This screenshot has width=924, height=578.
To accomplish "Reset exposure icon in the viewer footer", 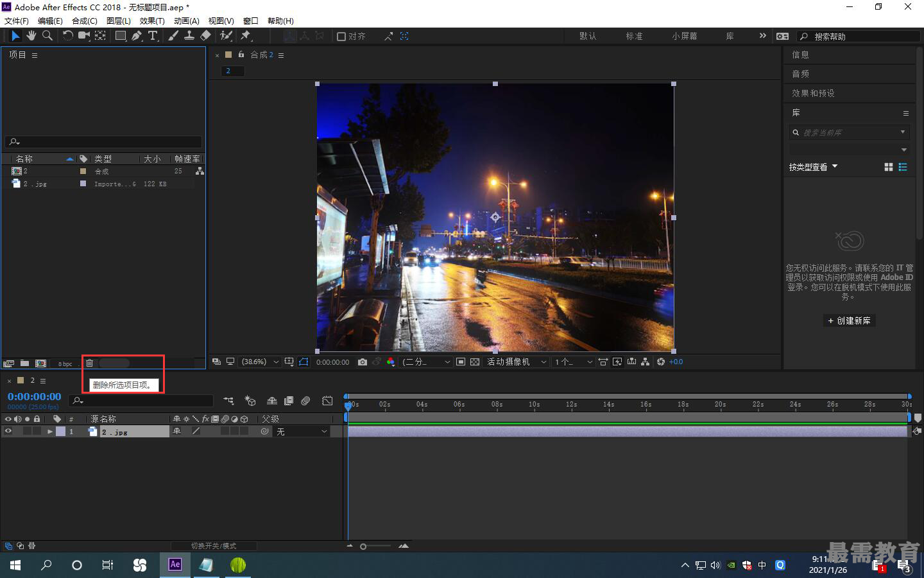I will coord(660,362).
